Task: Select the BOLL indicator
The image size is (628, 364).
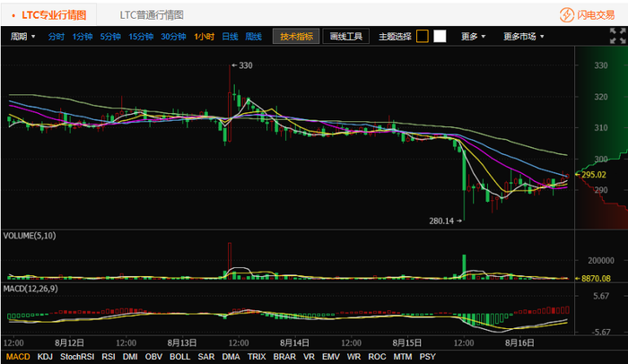Action: coord(179,357)
